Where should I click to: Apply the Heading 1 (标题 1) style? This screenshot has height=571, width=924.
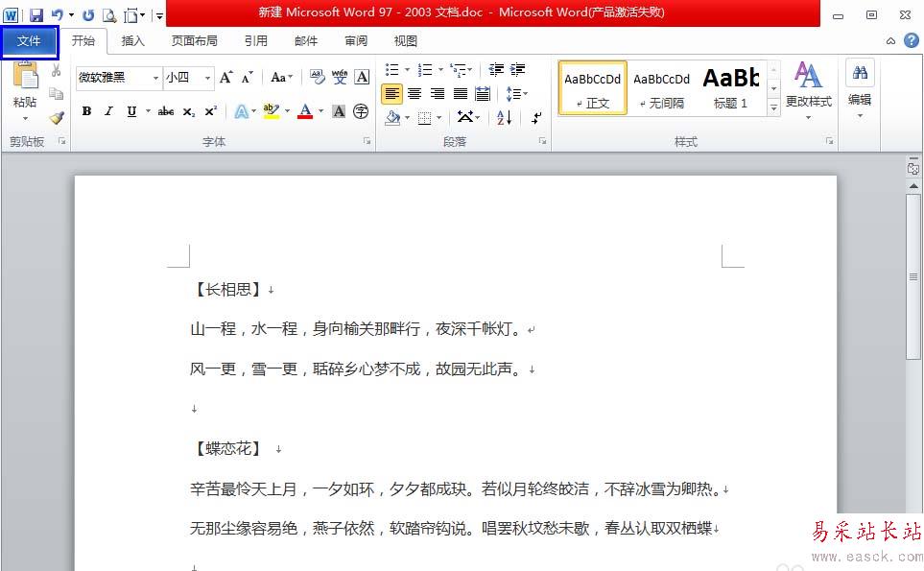pos(731,88)
